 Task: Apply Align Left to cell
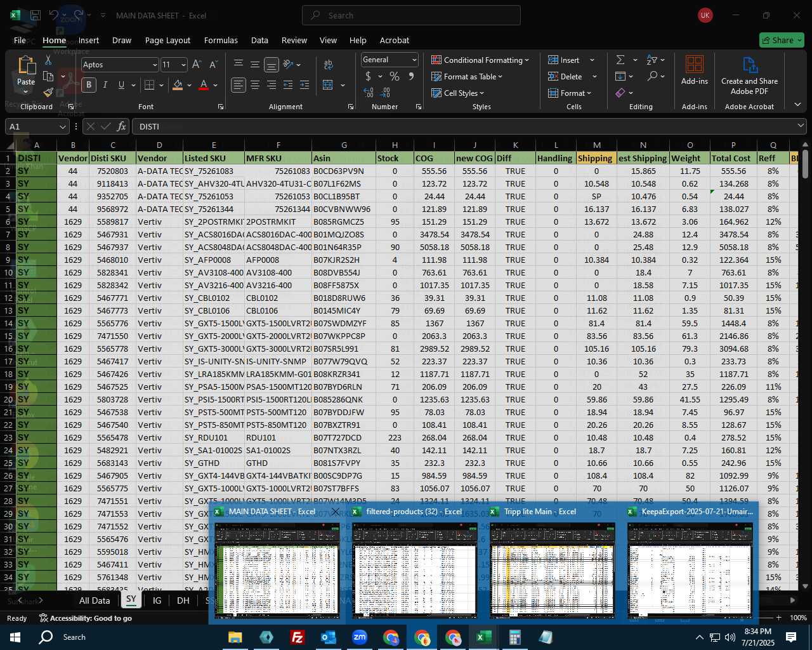coord(239,84)
